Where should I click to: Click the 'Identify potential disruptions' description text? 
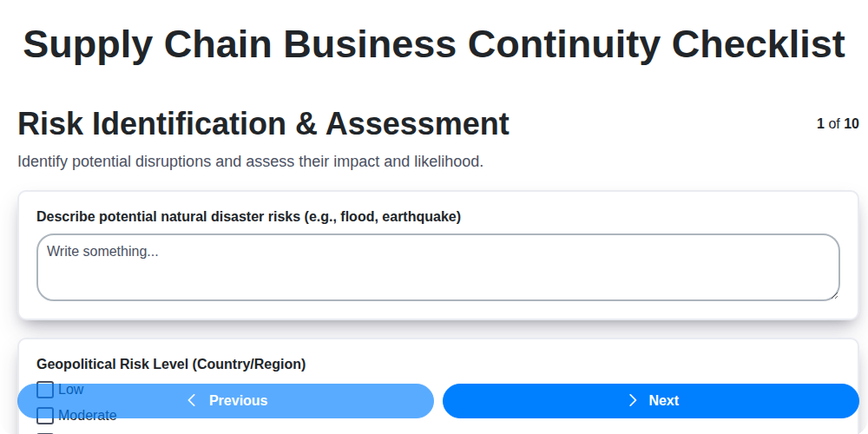[250, 161]
